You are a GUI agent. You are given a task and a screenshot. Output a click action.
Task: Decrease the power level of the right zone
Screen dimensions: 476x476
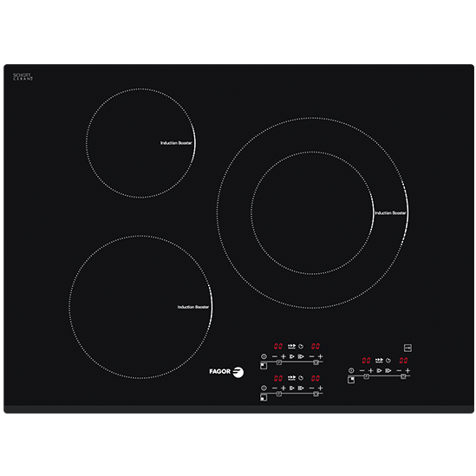coord(362,371)
